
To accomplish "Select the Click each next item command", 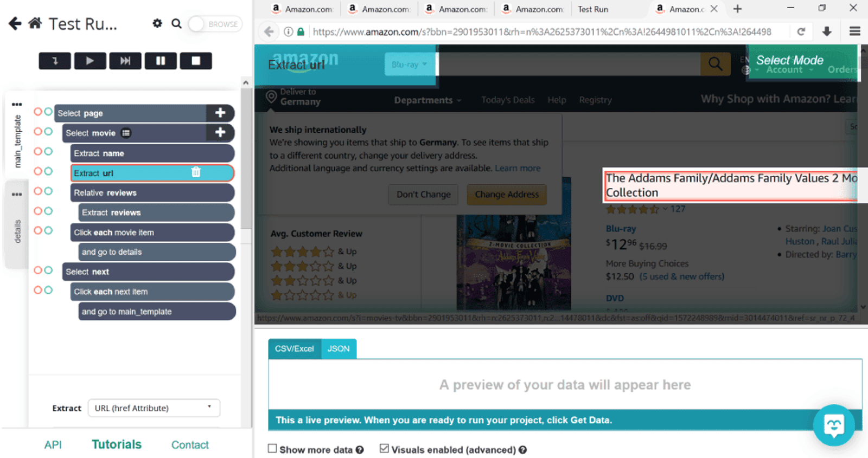I will click(x=152, y=292).
